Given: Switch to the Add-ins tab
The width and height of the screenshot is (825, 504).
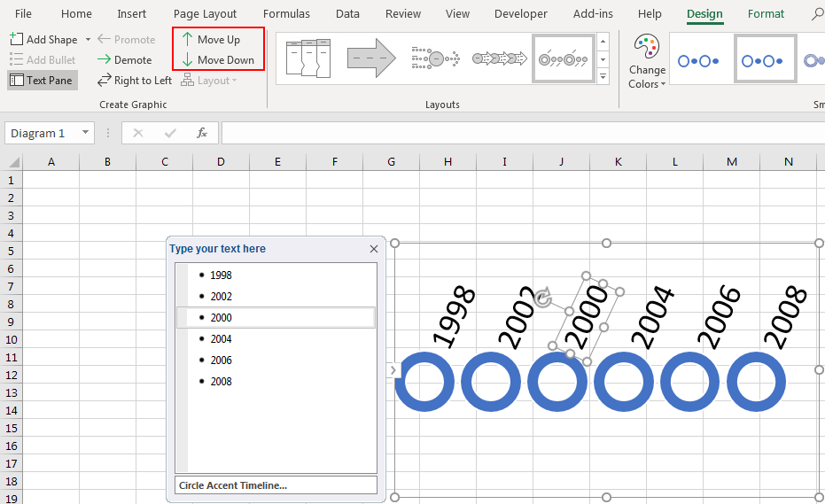Looking at the screenshot, I should [x=593, y=13].
